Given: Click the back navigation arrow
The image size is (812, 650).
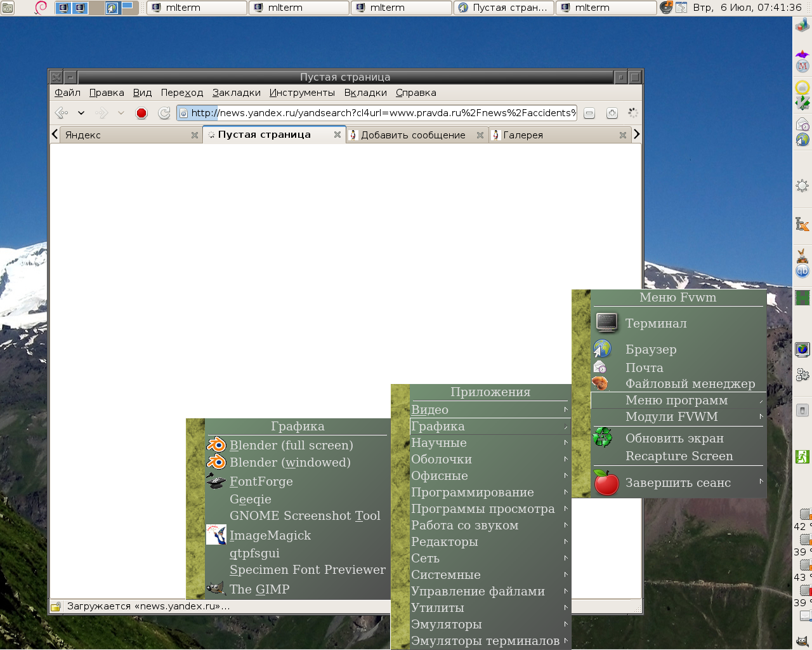Looking at the screenshot, I should click(62, 113).
